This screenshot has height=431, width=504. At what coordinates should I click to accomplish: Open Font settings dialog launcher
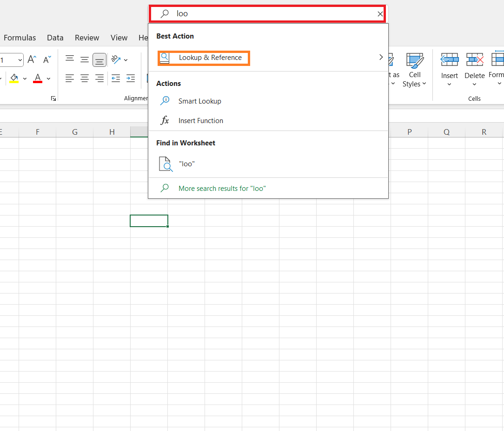53,98
